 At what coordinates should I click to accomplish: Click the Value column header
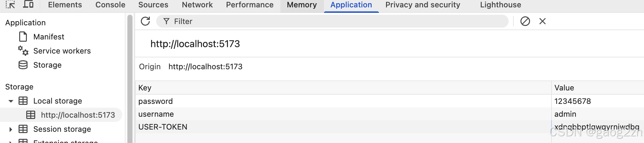(x=564, y=88)
